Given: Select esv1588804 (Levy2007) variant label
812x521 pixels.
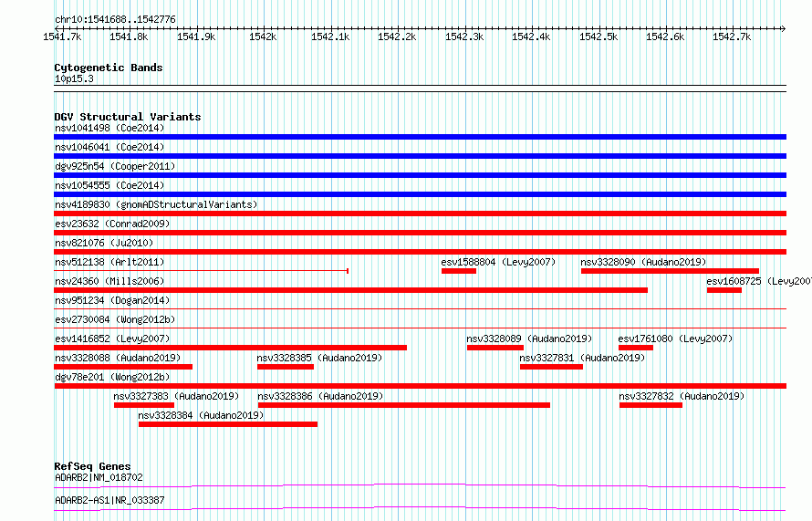Looking at the screenshot, I should [498, 262].
